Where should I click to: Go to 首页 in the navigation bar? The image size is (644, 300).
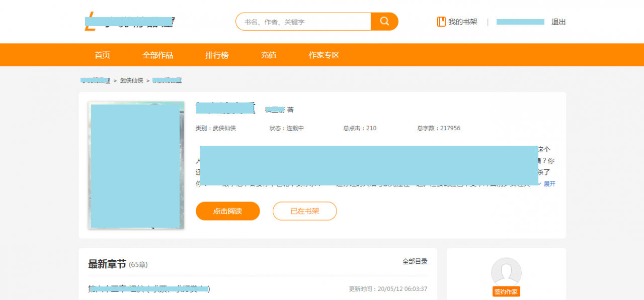coord(102,55)
